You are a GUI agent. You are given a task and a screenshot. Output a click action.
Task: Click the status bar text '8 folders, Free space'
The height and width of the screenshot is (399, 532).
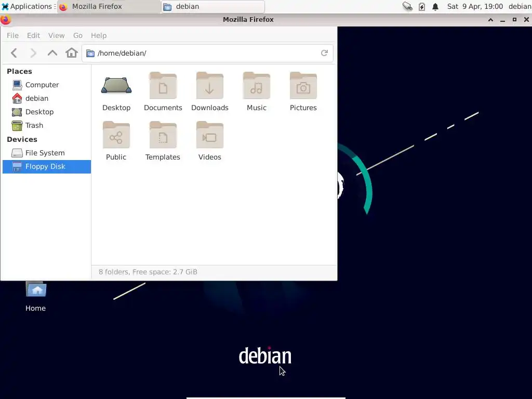click(148, 272)
